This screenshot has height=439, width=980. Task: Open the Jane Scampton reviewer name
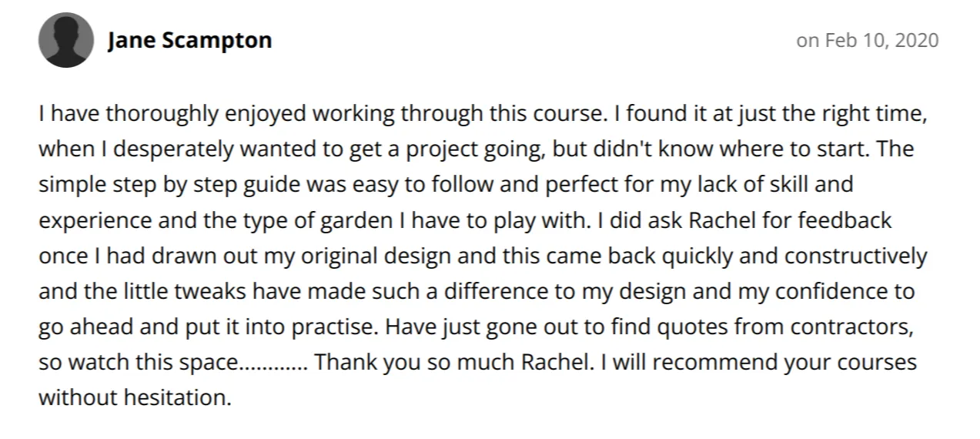click(189, 40)
